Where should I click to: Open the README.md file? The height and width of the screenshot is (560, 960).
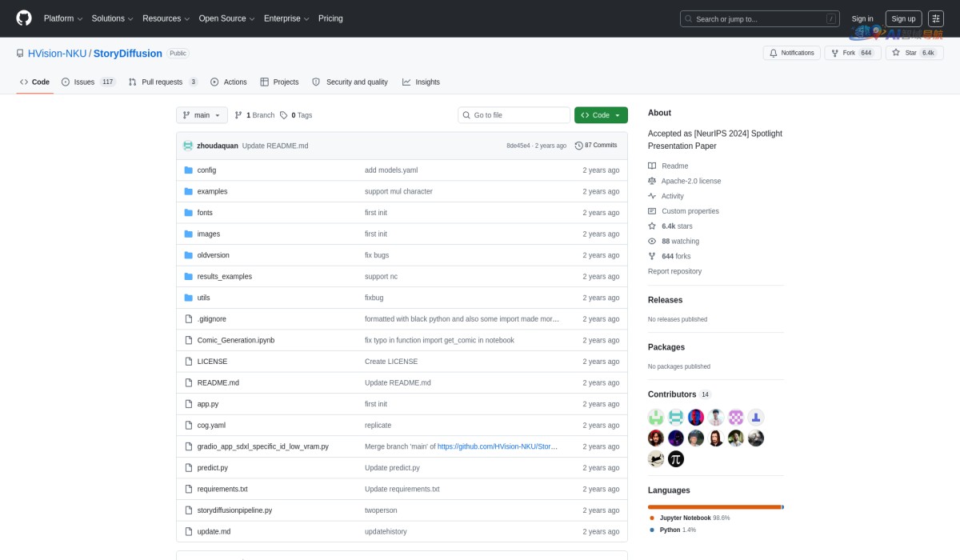[x=218, y=382]
